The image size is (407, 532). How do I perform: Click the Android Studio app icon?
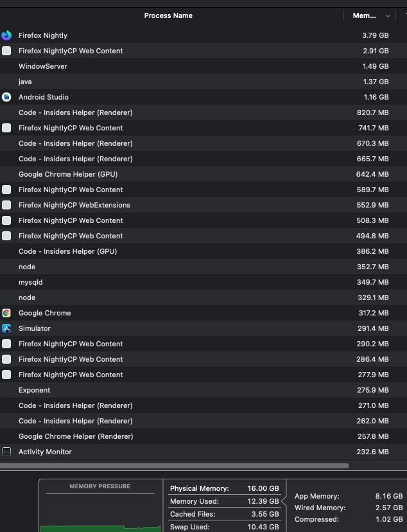(6, 97)
